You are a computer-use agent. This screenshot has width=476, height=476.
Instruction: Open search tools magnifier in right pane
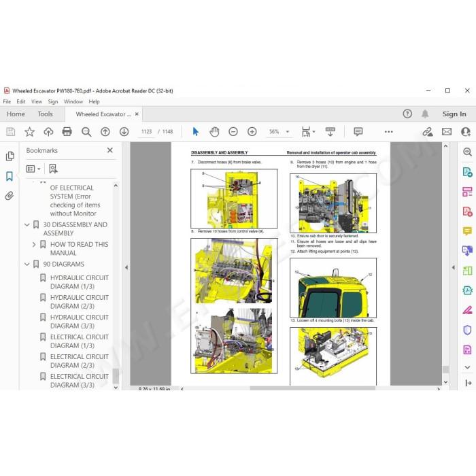(x=468, y=152)
